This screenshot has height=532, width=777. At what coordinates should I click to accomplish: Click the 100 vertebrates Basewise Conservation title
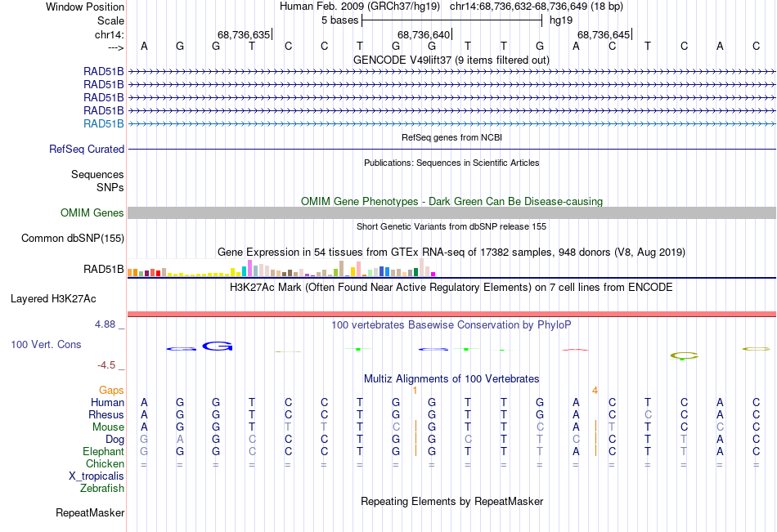click(x=451, y=325)
